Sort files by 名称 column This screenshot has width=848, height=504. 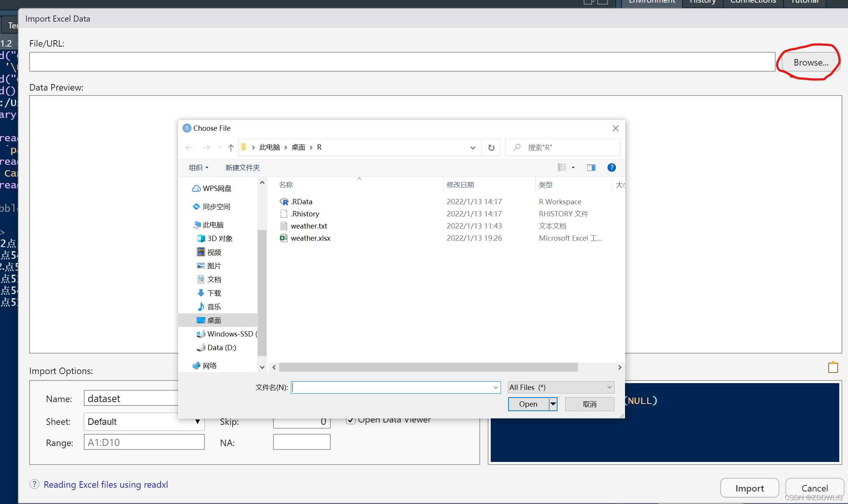pyautogui.click(x=286, y=185)
